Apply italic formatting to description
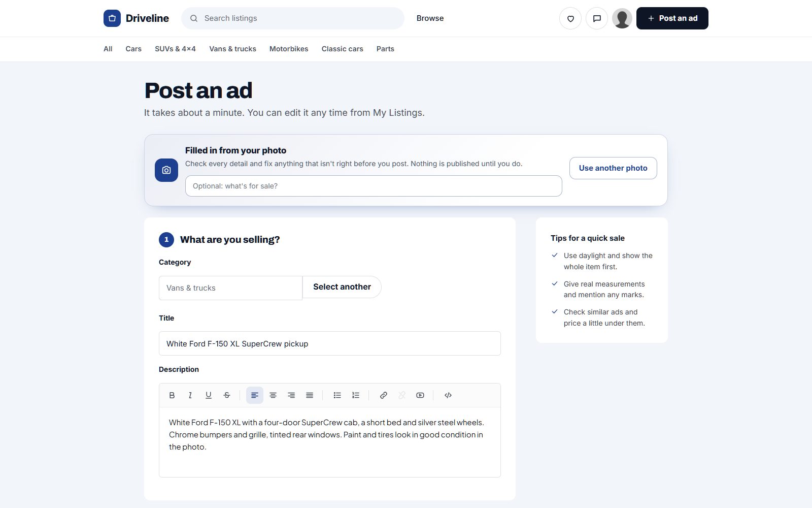The width and height of the screenshot is (812, 508). 190,395
